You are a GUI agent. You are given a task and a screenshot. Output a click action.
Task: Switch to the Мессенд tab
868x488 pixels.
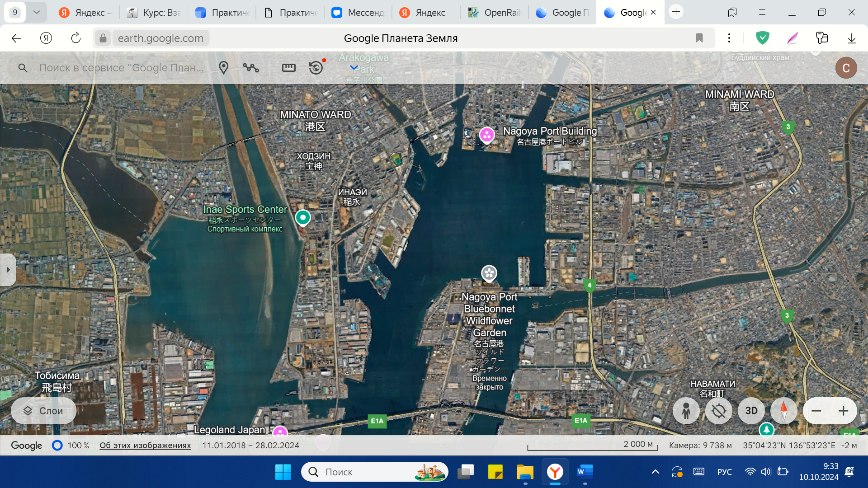coord(358,13)
